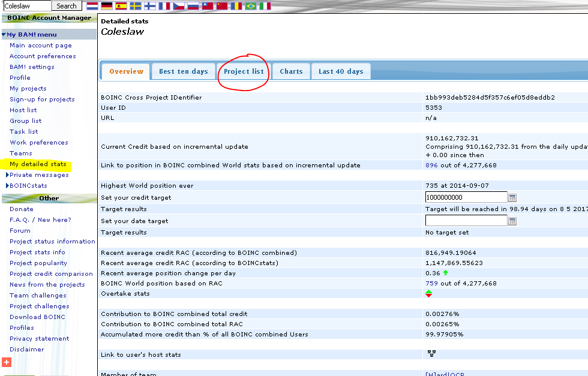
Task: Click the Czech flag icon
Action: click(179, 6)
